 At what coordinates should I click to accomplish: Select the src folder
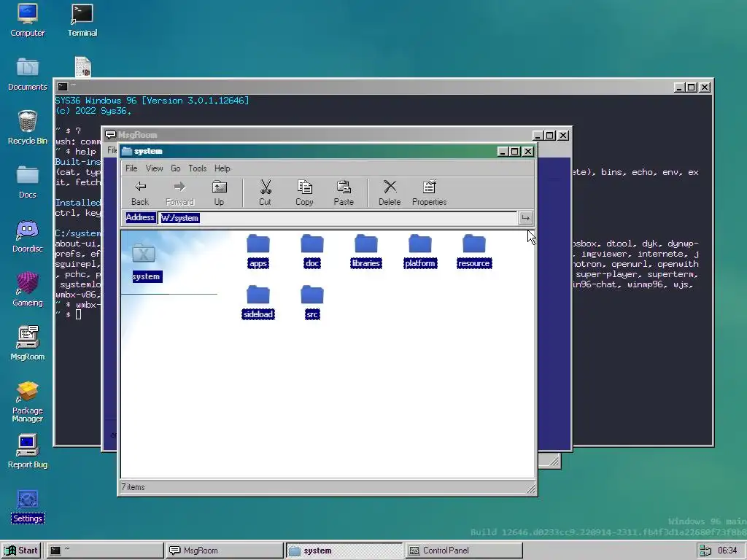point(312,303)
